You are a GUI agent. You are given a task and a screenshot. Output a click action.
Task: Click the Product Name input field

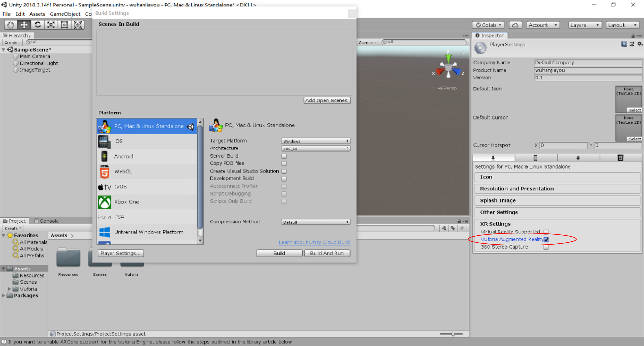tap(587, 70)
